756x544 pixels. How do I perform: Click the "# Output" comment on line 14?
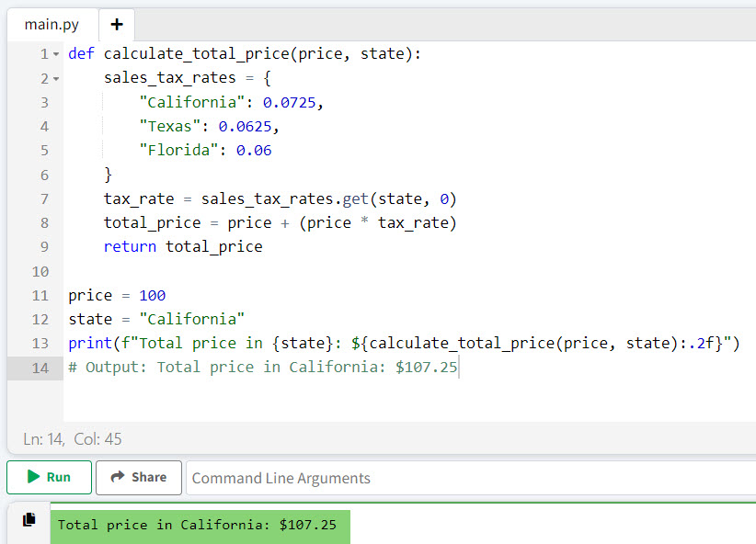click(x=263, y=368)
